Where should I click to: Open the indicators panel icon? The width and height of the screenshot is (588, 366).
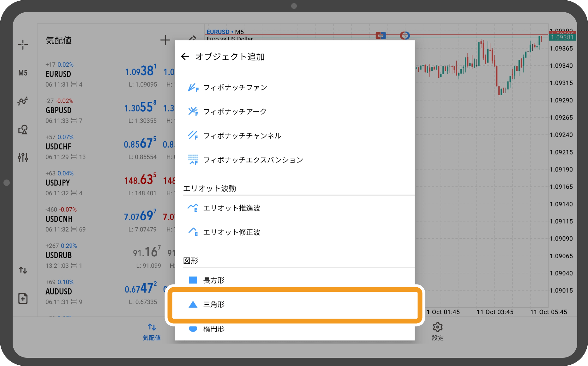click(23, 101)
